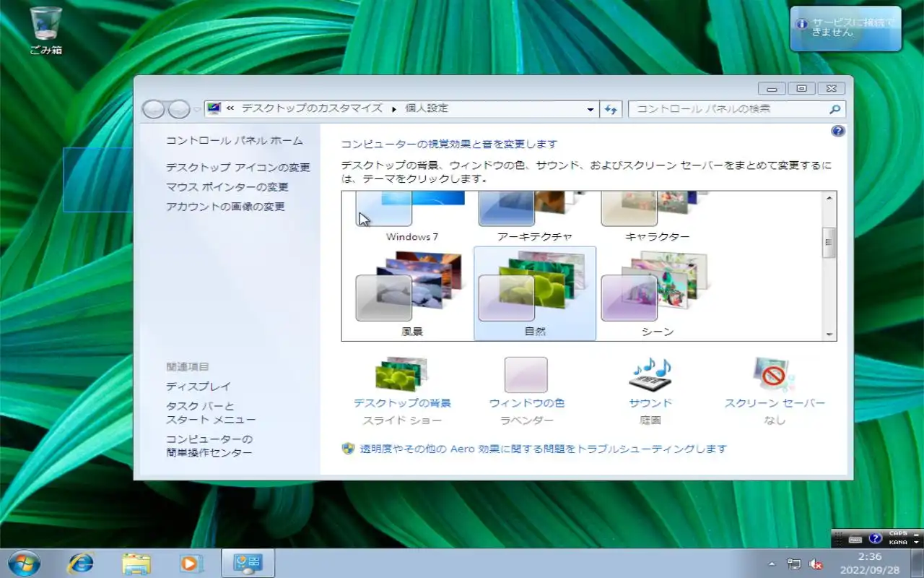
Task: Click the Personalization taskbar button
Action: [x=248, y=563]
